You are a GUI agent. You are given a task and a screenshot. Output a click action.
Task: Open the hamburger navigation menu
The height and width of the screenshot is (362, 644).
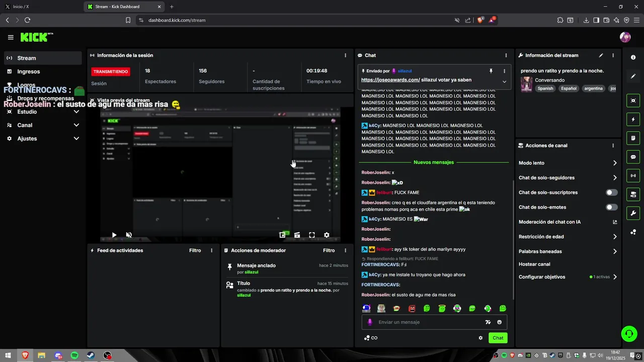[11, 37]
